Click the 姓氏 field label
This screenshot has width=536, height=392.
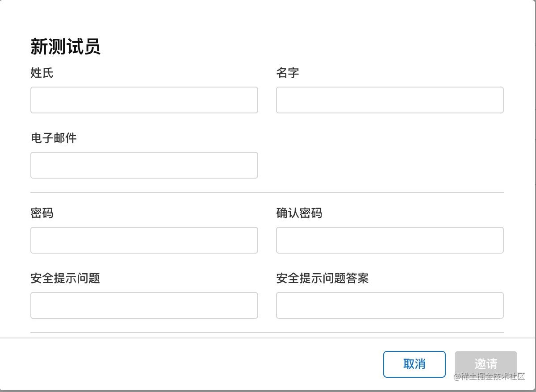coord(42,73)
